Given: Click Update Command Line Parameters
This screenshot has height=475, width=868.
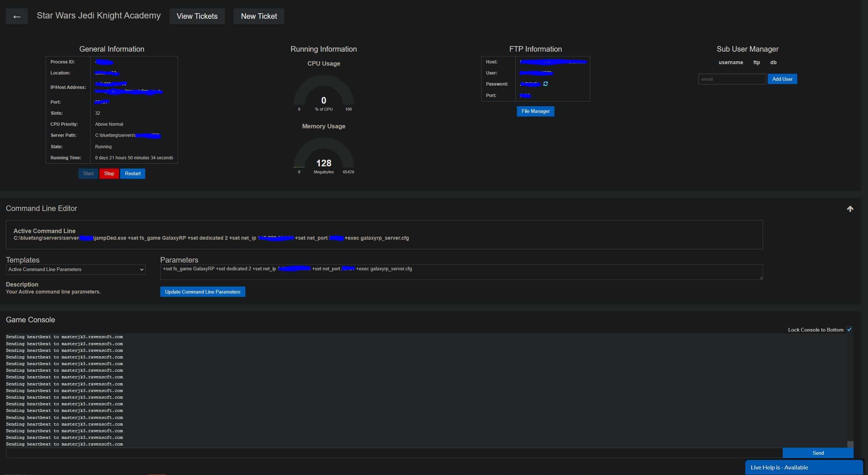Looking at the screenshot, I should tap(203, 292).
